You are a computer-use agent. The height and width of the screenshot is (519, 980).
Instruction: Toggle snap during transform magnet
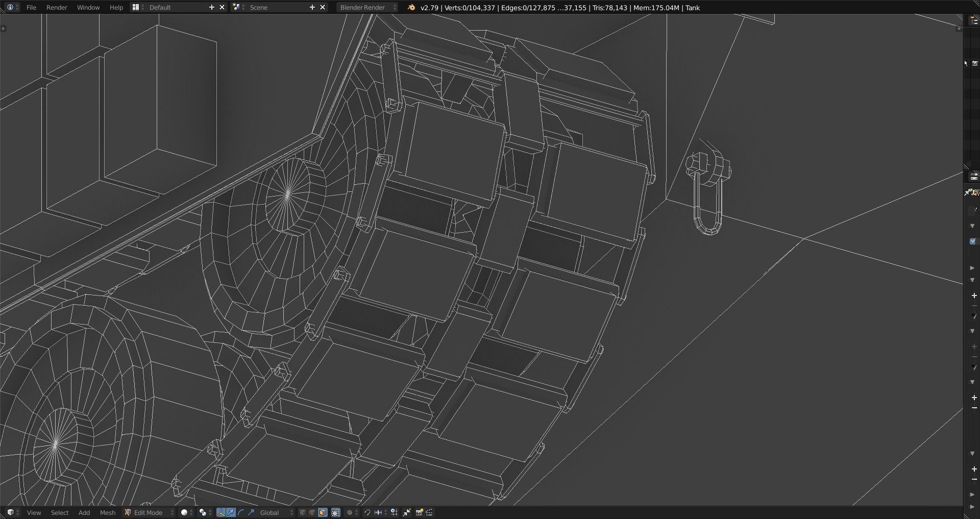[367, 512]
